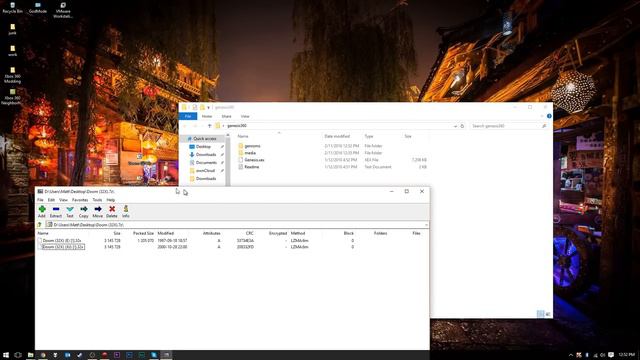Sort 7-Zip list by Packed Size column
This screenshot has height=360, width=640.
[143, 233]
